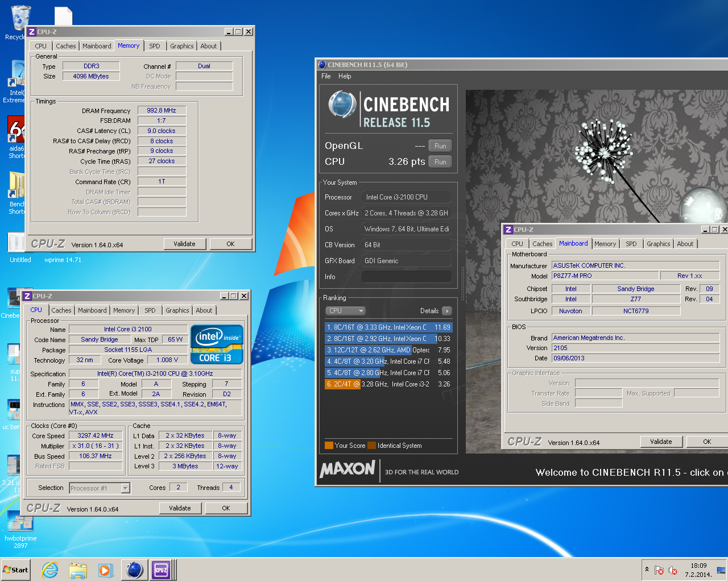Click the Start button
728x582 pixels.
(x=16, y=570)
